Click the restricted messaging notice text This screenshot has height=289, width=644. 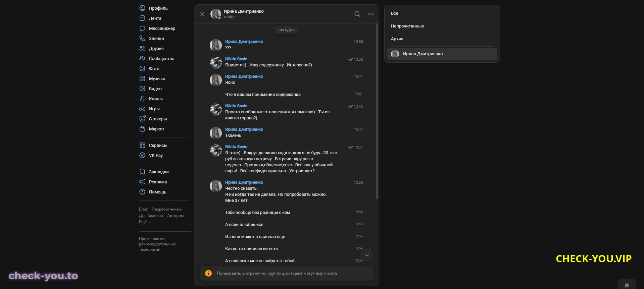click(277, 273)
